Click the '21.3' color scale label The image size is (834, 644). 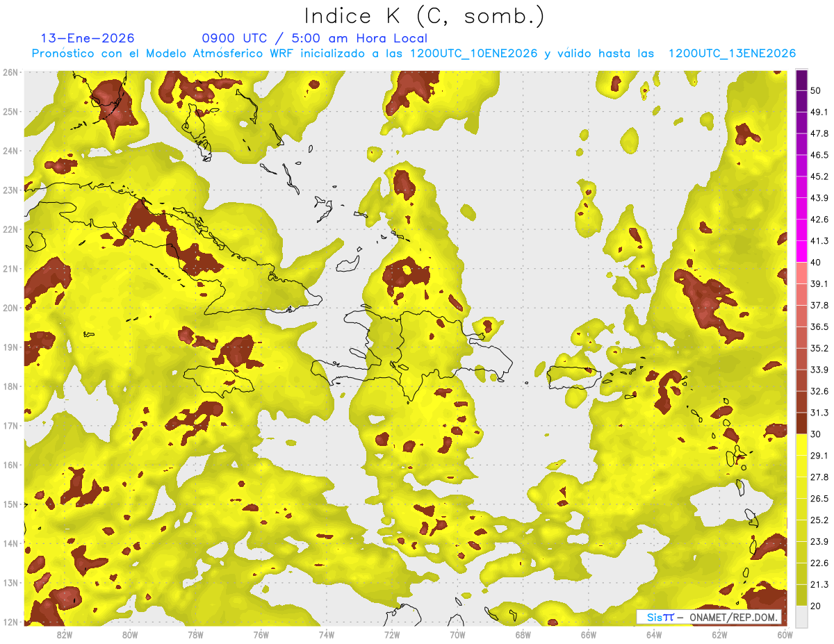pyautogui.click(x=819, y=584)
